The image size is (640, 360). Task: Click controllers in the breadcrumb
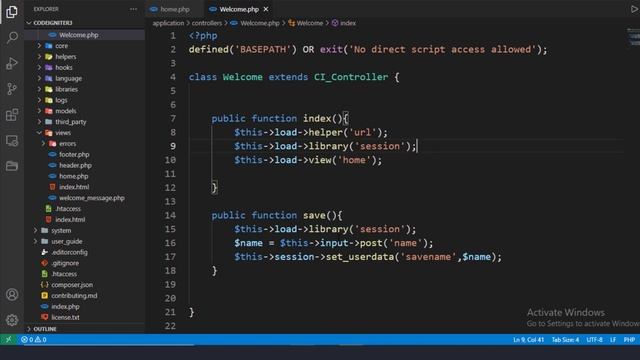pos(207,23)
